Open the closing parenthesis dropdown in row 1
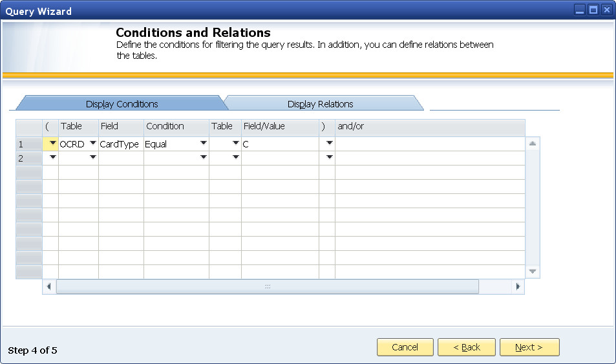This screenshot has height=364, width=616. pyautogui.click(x=330, y=144)
